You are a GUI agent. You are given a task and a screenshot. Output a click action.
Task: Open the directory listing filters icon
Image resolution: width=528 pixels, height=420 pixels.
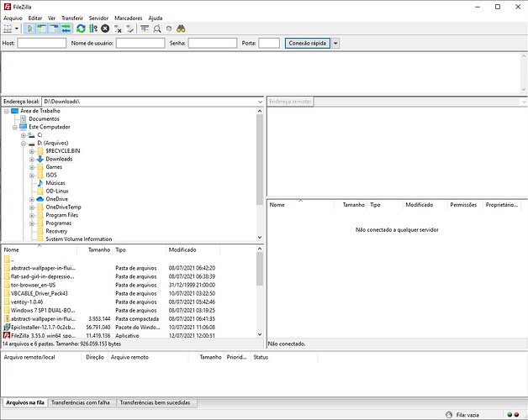pyautogui.click(x=145, y=29)
